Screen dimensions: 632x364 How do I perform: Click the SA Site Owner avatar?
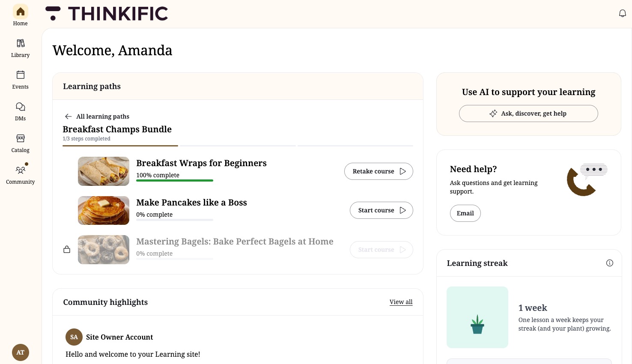pos(74,337)
